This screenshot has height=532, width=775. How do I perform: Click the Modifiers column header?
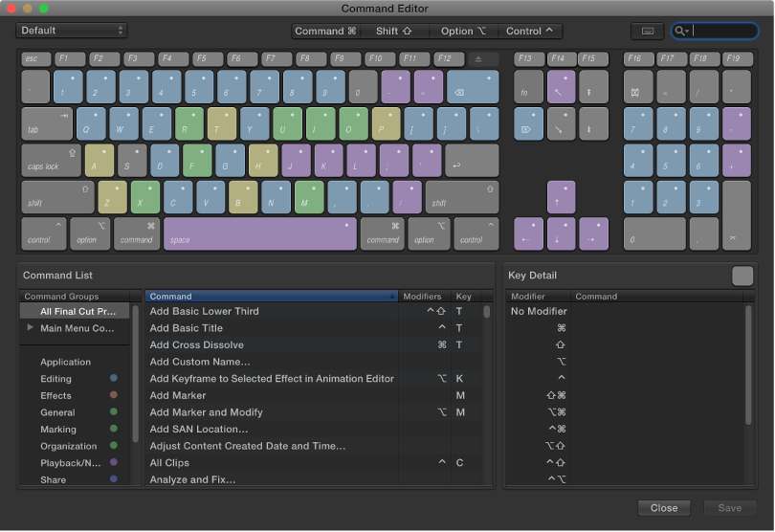pos(424,297)
